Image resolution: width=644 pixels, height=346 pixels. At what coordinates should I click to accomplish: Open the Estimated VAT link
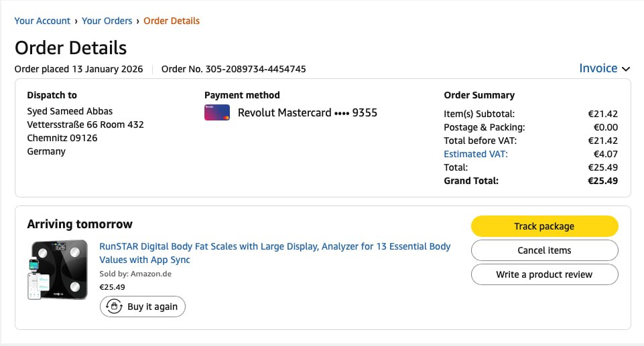pos(476,154)
